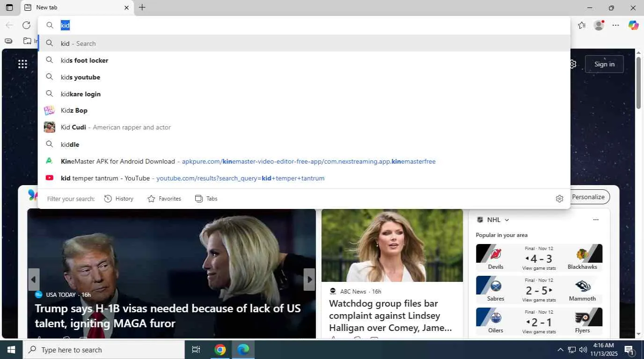Choose the "kids foot locker" suggestion

(x=304, y=60)
